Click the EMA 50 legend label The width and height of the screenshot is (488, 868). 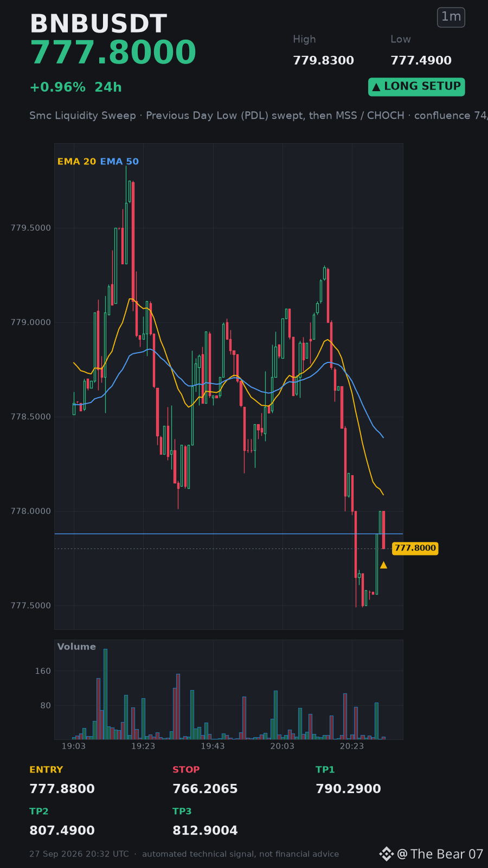click(119, 161)
